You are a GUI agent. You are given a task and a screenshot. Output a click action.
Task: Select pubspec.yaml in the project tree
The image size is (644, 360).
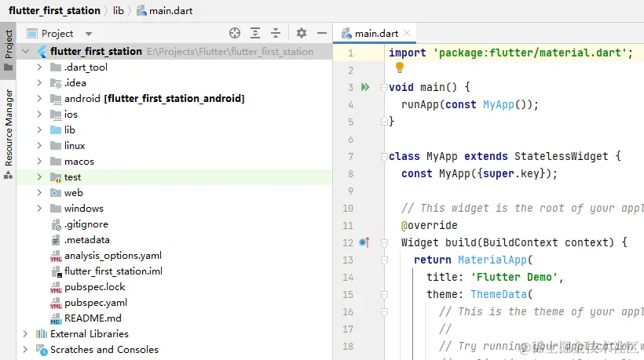[95, 303]
